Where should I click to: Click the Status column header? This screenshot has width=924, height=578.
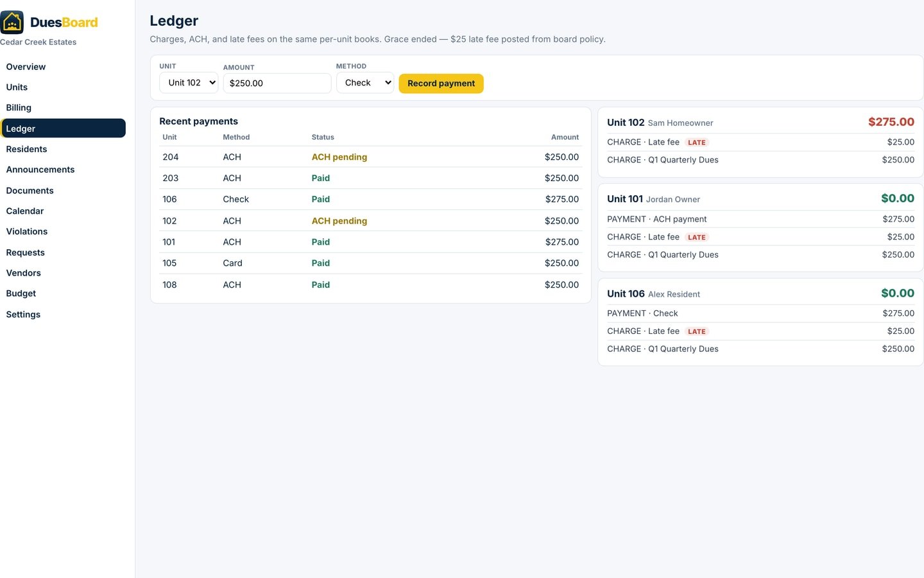tap(323, 137)
